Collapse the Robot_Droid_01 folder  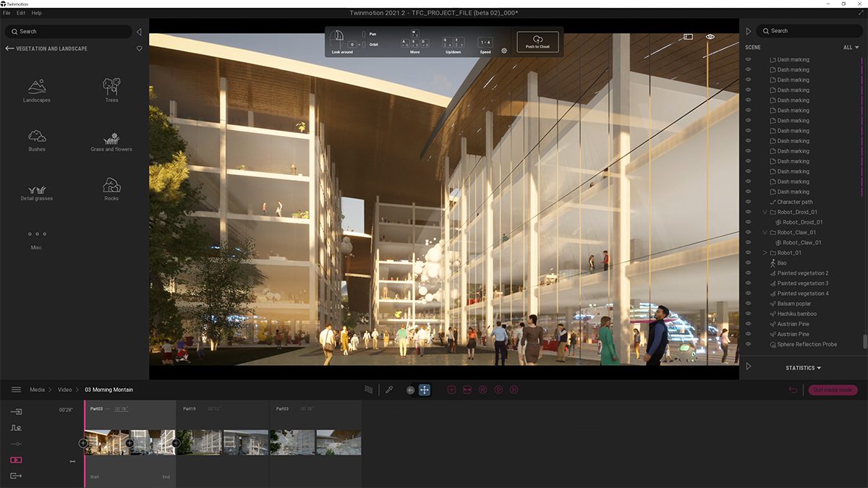click(765, 212)
